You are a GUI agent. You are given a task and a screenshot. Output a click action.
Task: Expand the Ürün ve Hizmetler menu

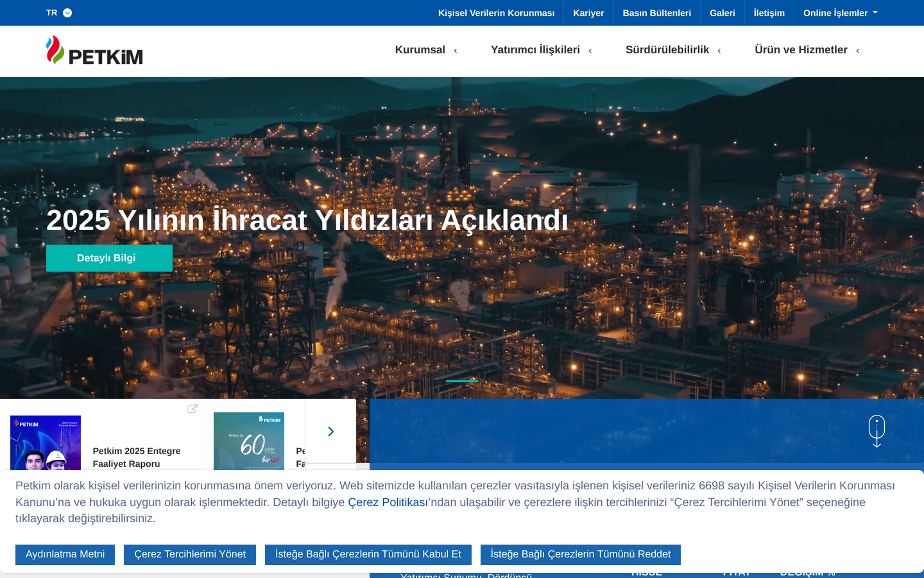(x=807, y=50)
